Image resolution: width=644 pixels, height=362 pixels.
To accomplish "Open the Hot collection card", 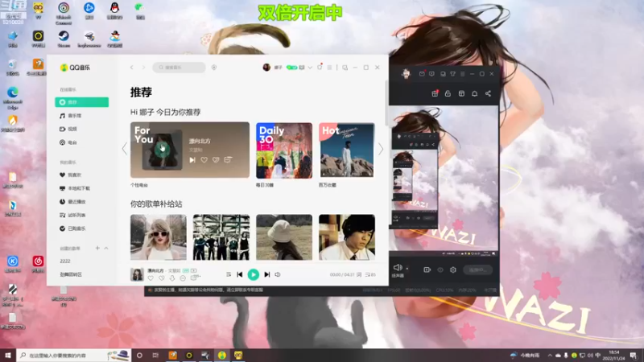I will point(347,150).
